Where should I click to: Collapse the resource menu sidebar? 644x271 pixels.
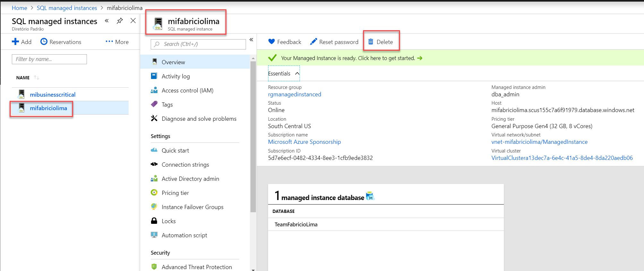tap(251, 40)
